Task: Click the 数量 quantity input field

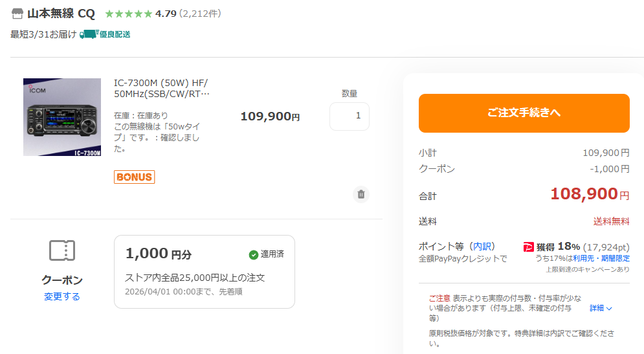Action: click(350, 116)
